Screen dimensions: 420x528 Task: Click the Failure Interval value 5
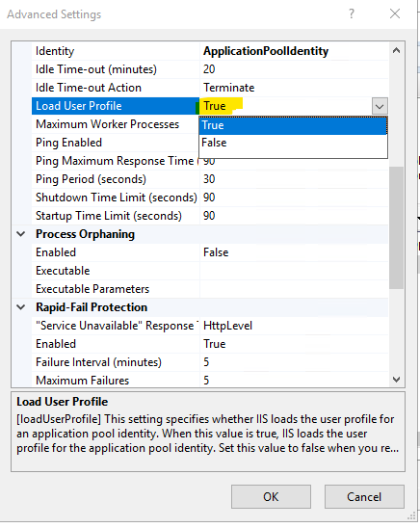click(x=206, y=362)
